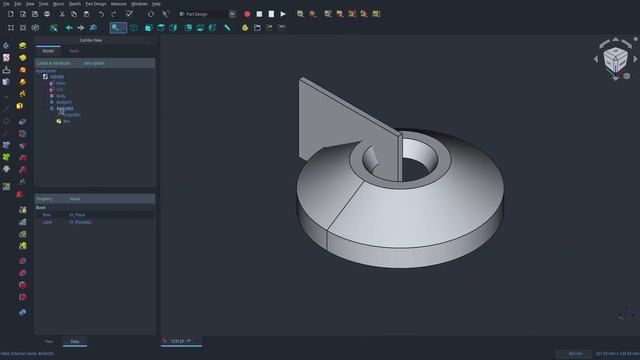Click the navigation cube in the viewport
The image size is (640, 360).
click(x=615, y=60)
